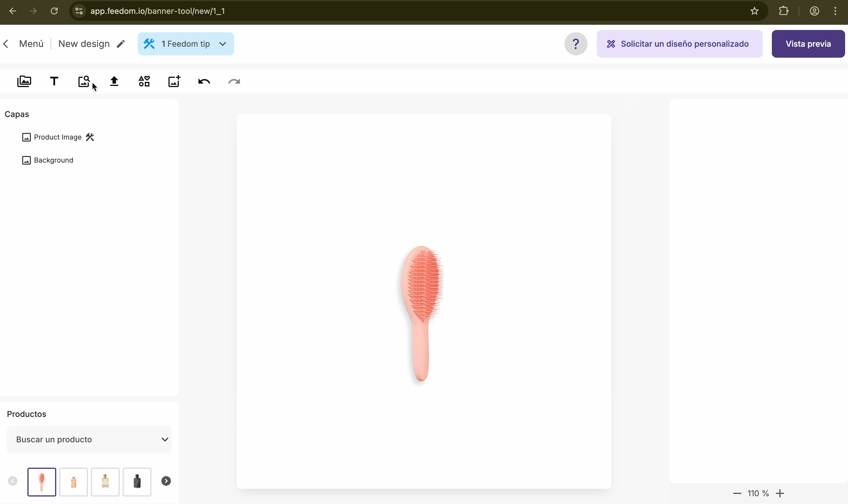Click the redo arrow icon
The height and width of the screenshot is (504, 848).
click(234, 82)
